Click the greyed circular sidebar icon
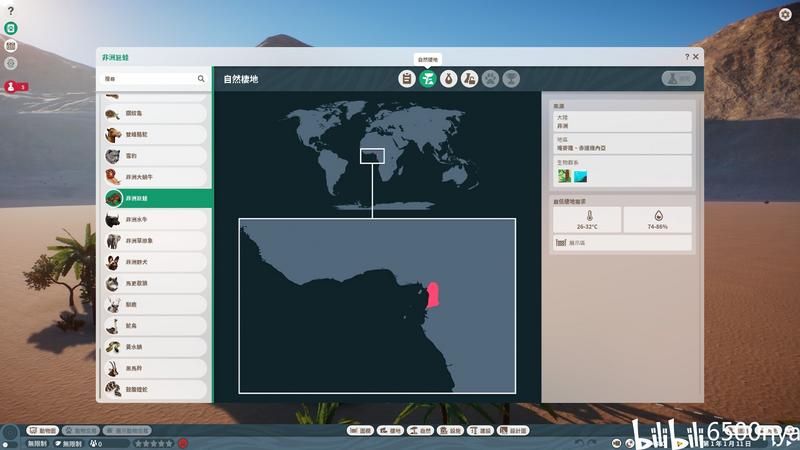800x450 pixels. (11, 63)
